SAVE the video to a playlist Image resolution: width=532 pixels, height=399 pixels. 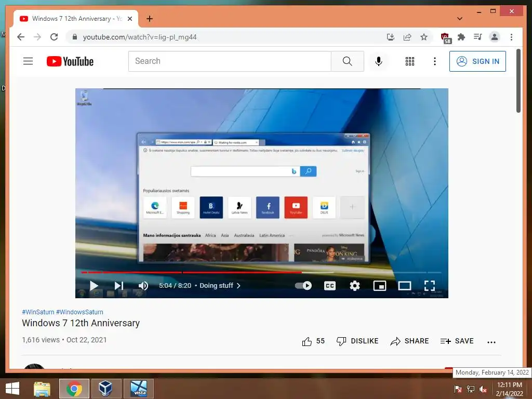(457, 341)
